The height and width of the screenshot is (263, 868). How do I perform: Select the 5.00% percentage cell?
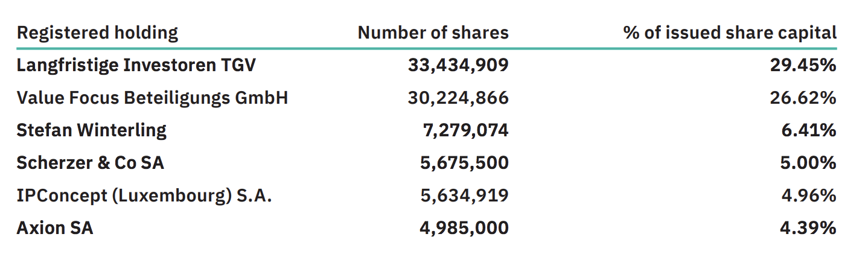(x=808, y=163)
